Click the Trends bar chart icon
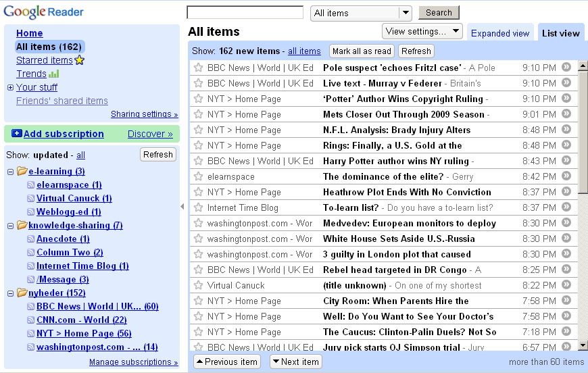588x373 pixels. [54, 74]
